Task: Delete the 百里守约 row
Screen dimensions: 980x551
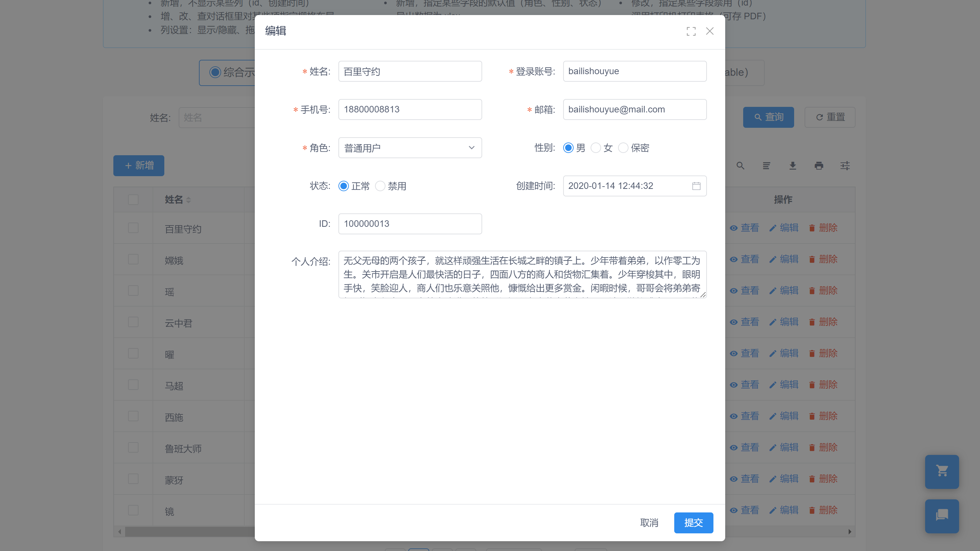Action: point(823,228)
